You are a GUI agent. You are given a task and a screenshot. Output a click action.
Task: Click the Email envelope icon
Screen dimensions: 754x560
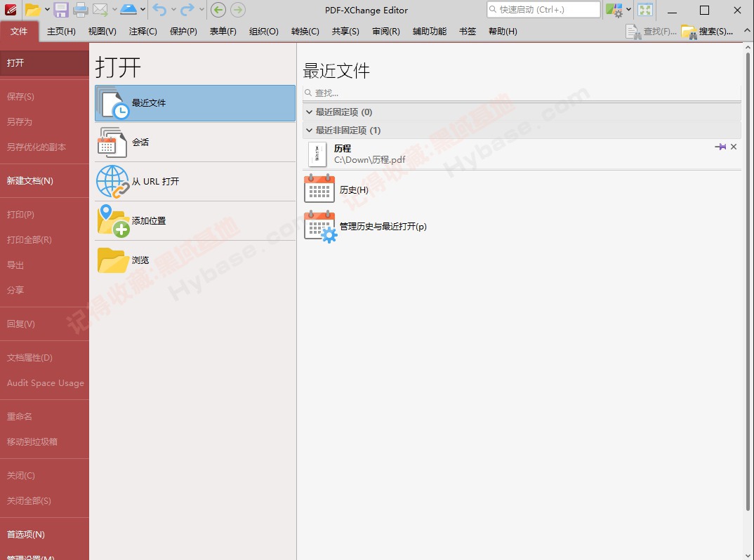coord(100,10)
